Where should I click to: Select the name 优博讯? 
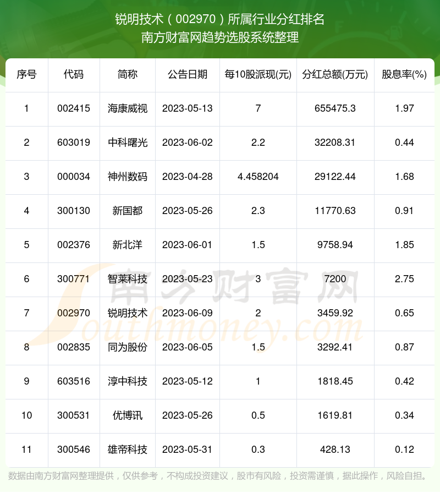(x=127, y=415)
